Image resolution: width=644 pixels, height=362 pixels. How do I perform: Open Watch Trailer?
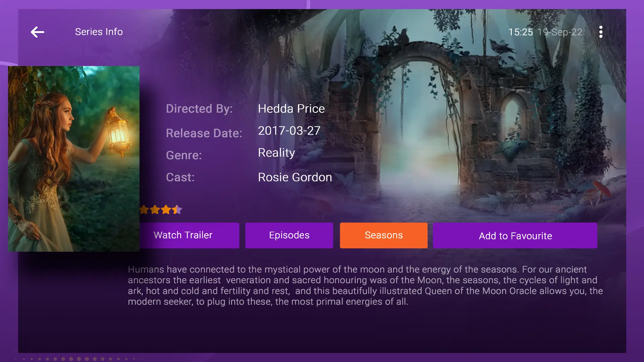click(x=182, y=235)
